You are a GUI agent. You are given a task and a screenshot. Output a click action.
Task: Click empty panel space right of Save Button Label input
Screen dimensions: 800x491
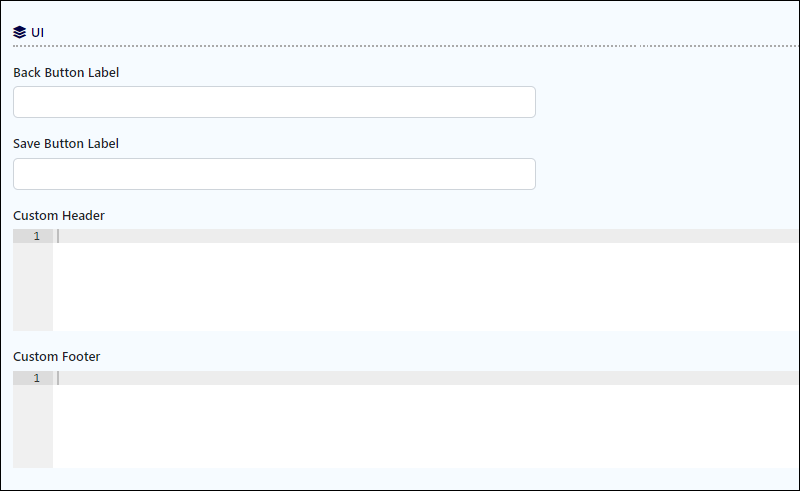(x=667, y=174)
